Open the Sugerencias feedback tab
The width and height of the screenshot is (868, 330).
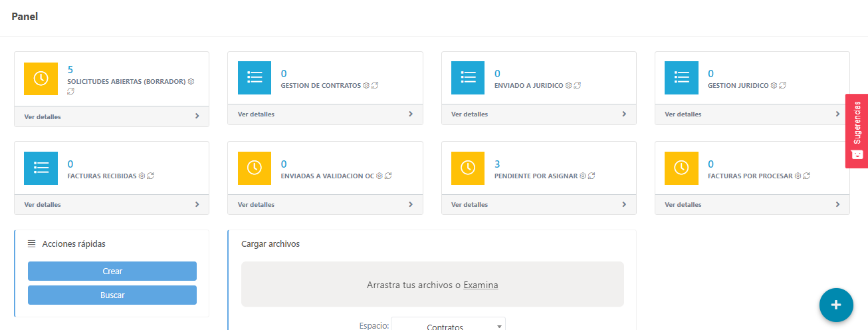(856, 130)
